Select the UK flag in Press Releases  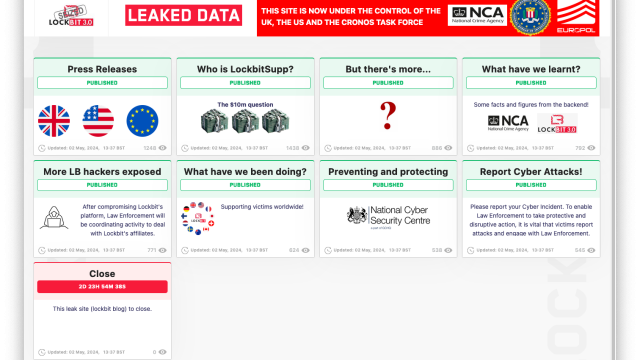point(54,121)
